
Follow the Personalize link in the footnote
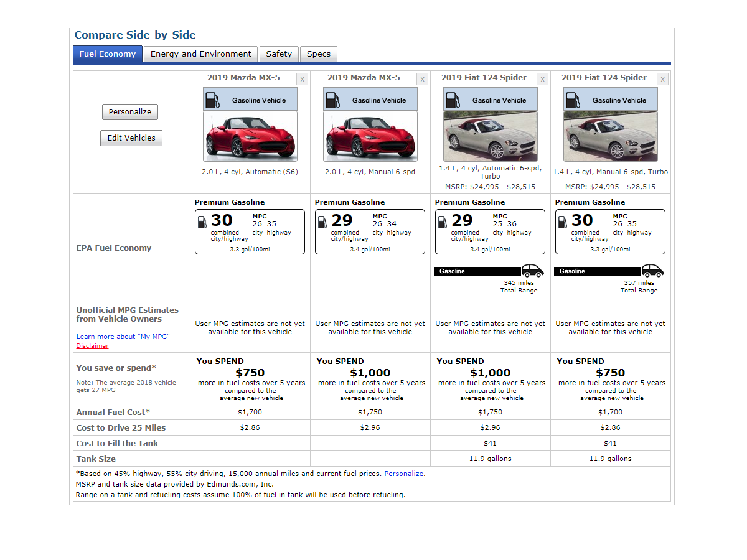tap(403, 474)
